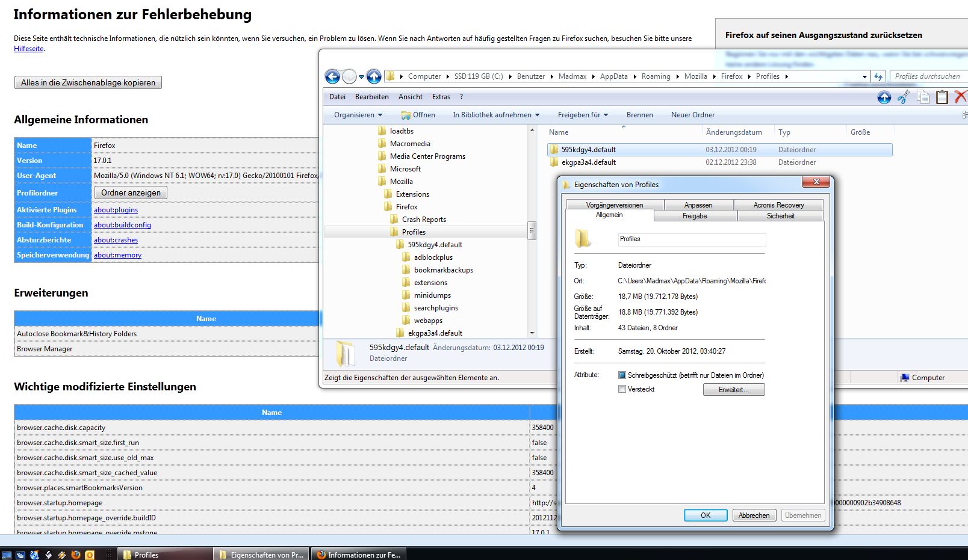Switch to the Freigabe tab
Viewport: 968px width, 560px height.
point(695,216)
